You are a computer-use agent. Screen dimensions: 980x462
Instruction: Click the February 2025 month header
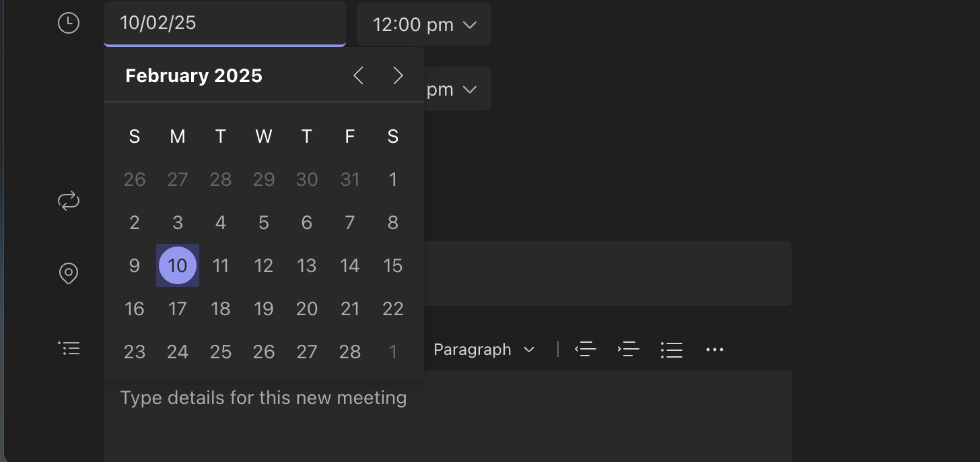pyautogui.click(x=194, y=75)
